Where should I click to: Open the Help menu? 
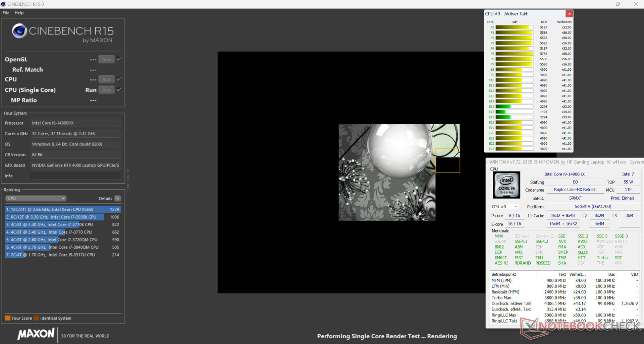tap(19, 13)
